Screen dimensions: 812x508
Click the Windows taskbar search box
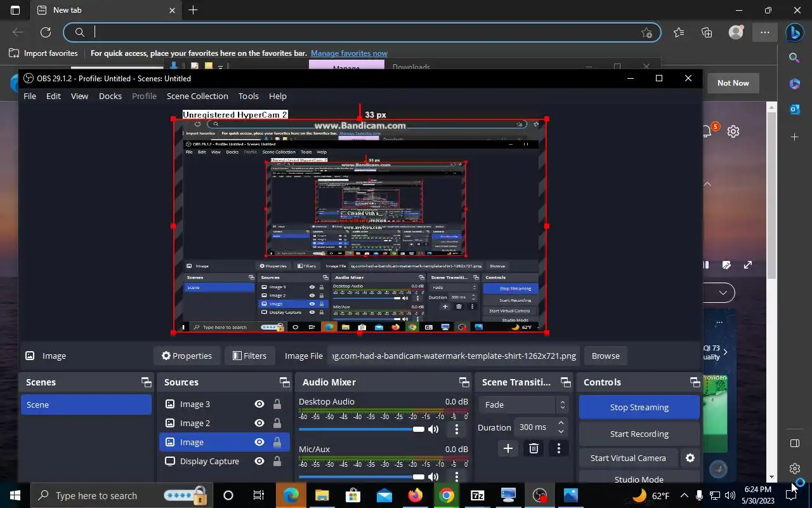click(121, 495)
